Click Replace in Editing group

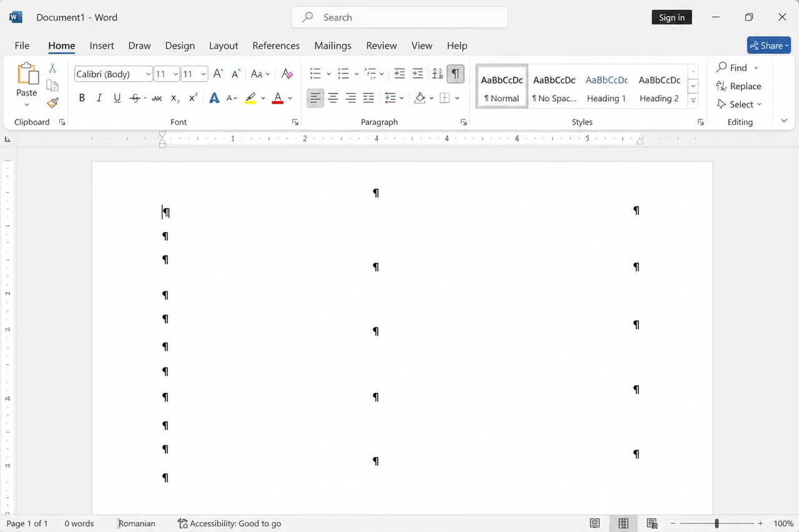click(x=738, y=86)
